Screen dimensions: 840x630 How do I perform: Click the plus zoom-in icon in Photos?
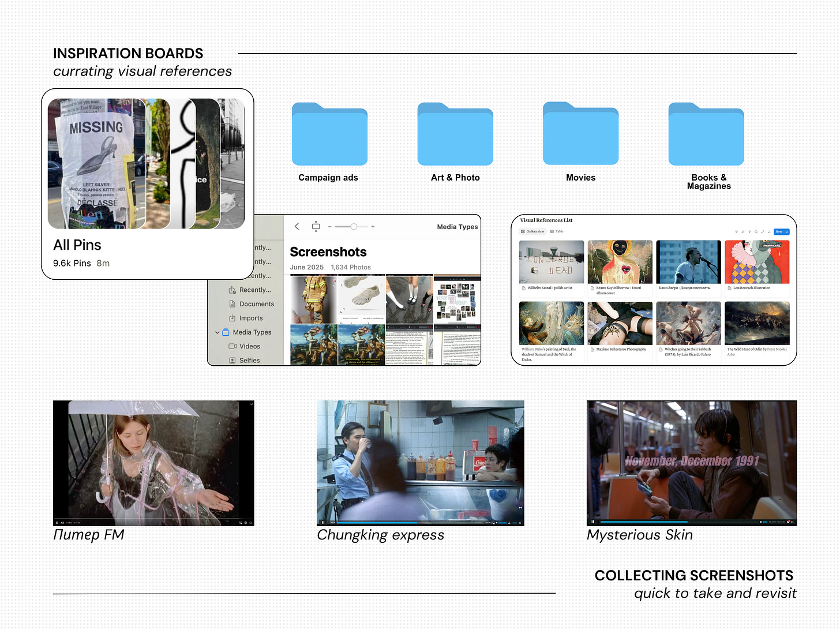point(373,227)
